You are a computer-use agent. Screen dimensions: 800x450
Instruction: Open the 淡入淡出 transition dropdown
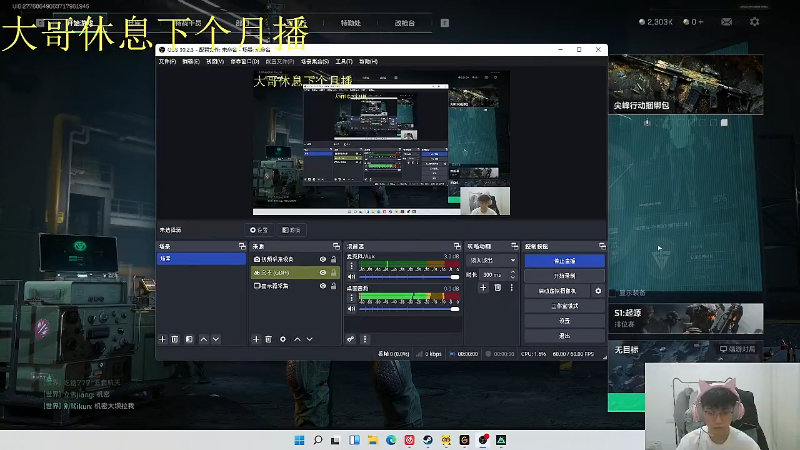coord(492,260)
